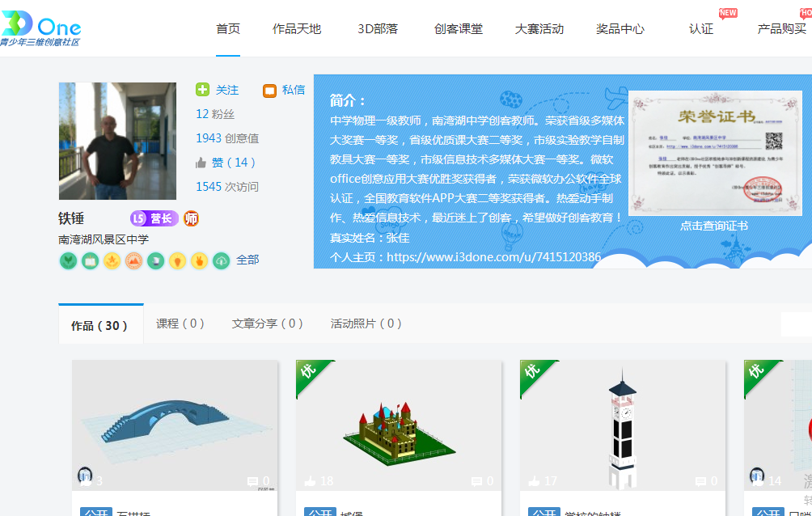Click the green cloud upload achievement badge
812x516 pixels.
221,260
